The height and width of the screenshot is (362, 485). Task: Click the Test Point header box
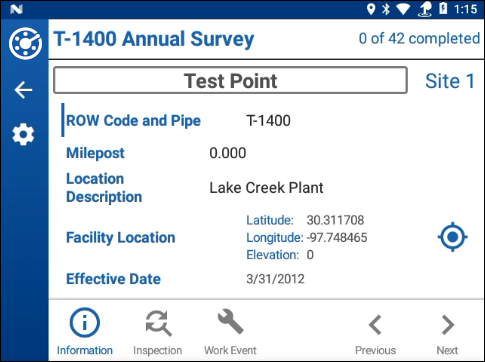[230, 80]
